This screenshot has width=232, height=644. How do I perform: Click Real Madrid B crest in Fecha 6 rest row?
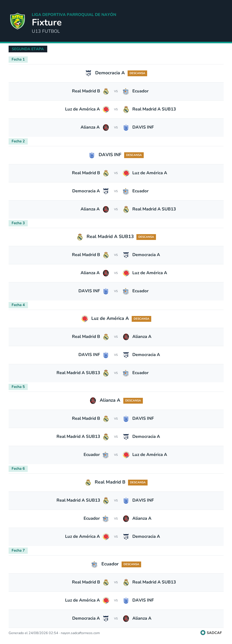88,482
